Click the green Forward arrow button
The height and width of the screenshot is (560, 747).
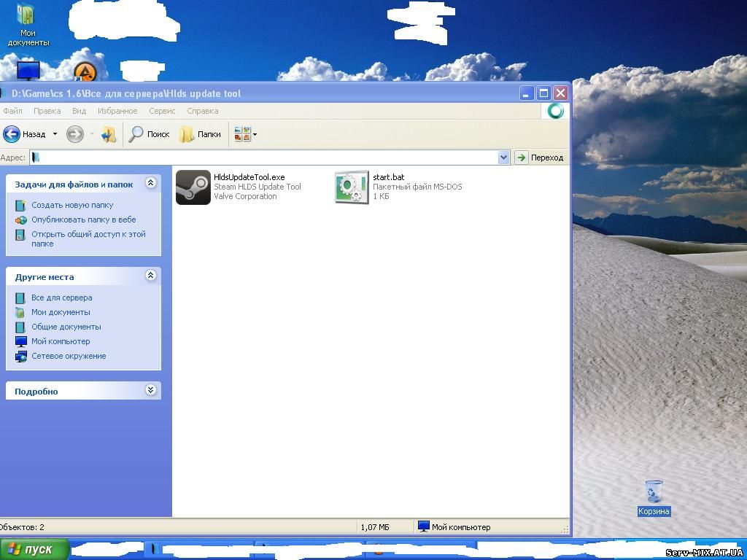75,134
